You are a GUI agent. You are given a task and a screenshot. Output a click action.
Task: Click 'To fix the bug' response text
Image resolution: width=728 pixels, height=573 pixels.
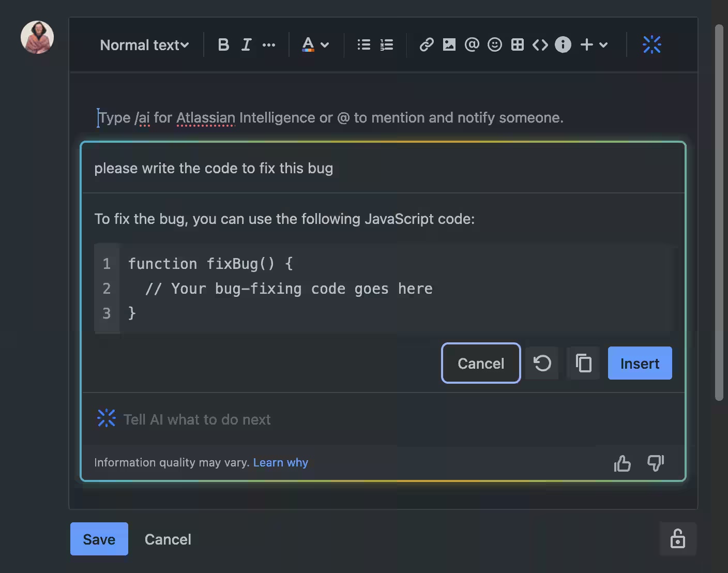[284, 219]
